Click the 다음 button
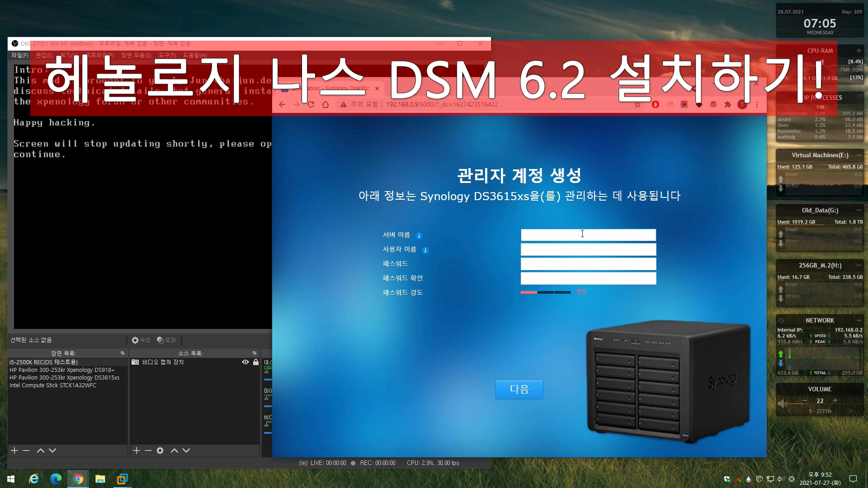Viewport: 868px width, 488px height. [x=519, y=389]
